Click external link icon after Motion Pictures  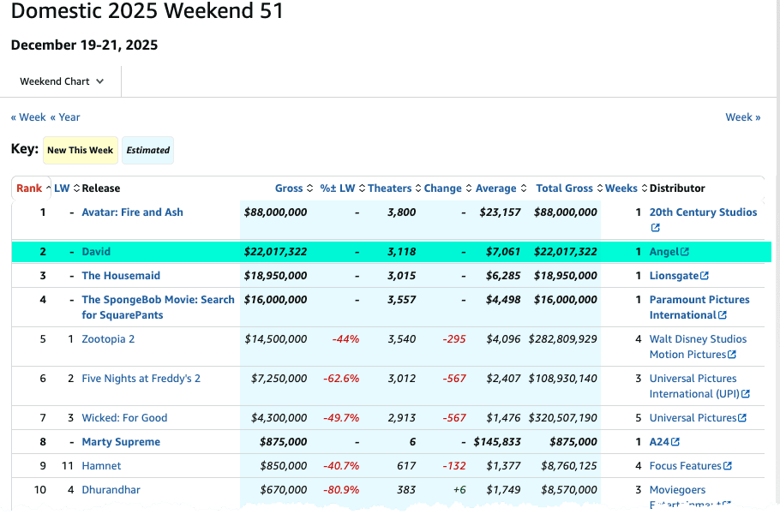pyautogui.click(x=732, y=355)
